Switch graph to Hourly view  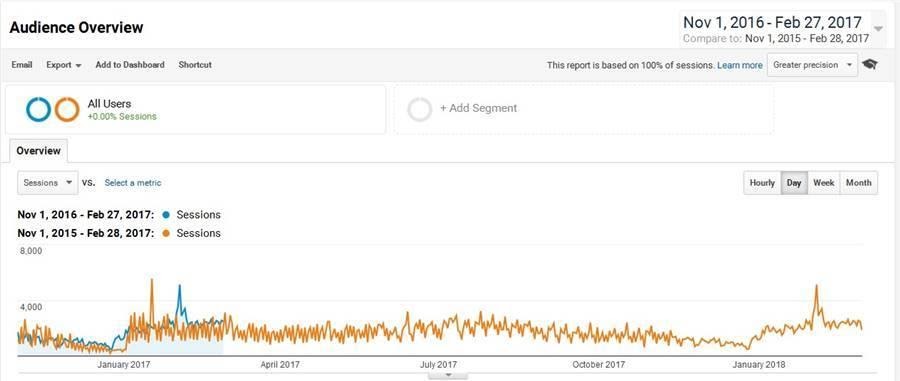pos(762,182)
